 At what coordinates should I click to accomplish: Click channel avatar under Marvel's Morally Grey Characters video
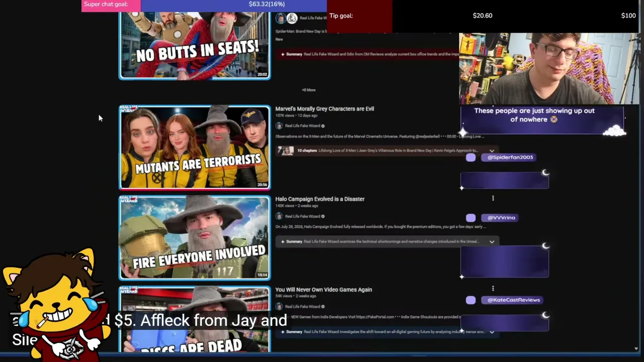tap(279, 126)
